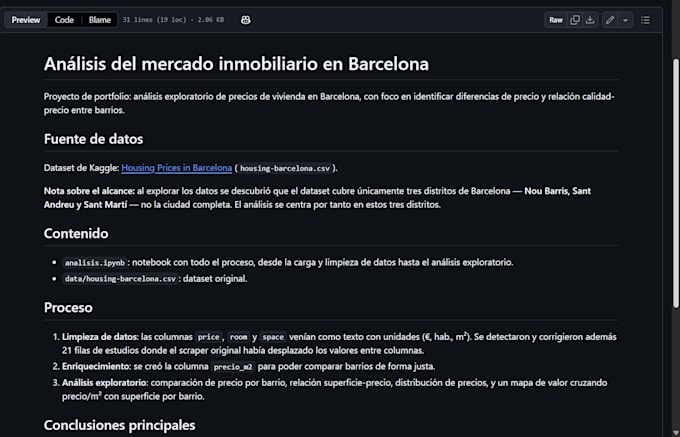Image resolution: width=680 pixels, height=437 pixels.
Task: Click the page vertical scrollbar
Action: pyautogui.click(x=676, y=182)
